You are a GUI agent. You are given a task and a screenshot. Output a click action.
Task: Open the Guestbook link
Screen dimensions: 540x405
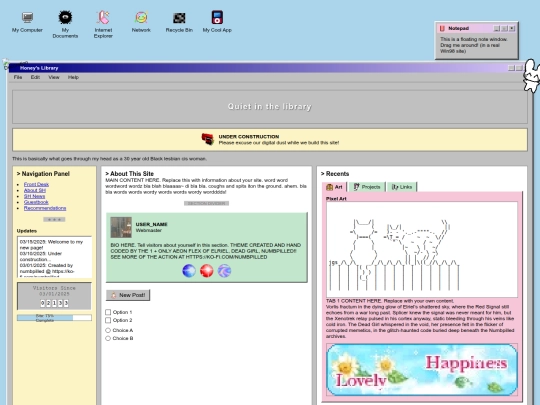36,202
